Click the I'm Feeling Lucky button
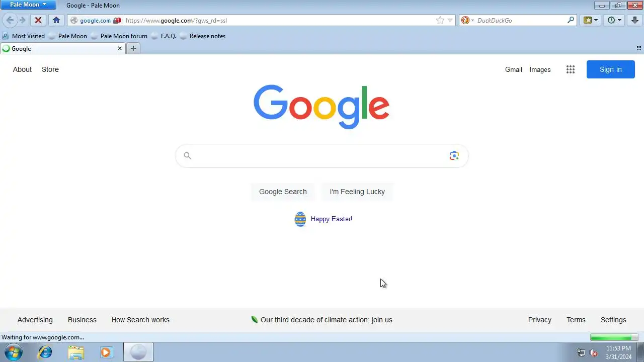The height and width of the screenshot is (362, 644). 357,192
